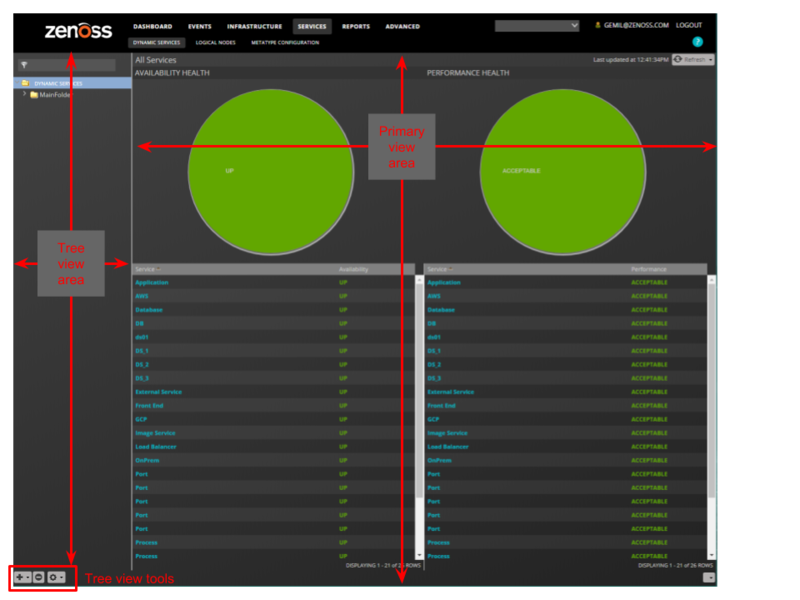
Task: Open the search combo box in the header
Action: tap(537, 26)
